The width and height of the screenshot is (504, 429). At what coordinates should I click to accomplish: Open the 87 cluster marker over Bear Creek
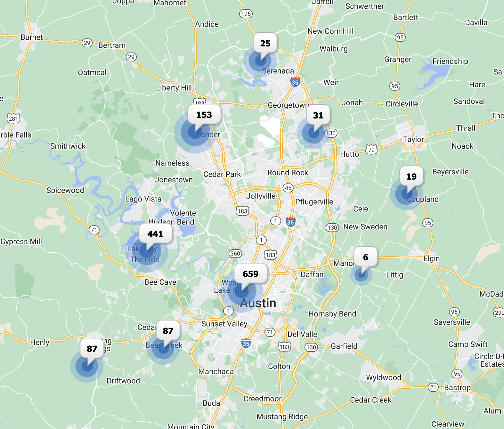(x=168, y=331)
